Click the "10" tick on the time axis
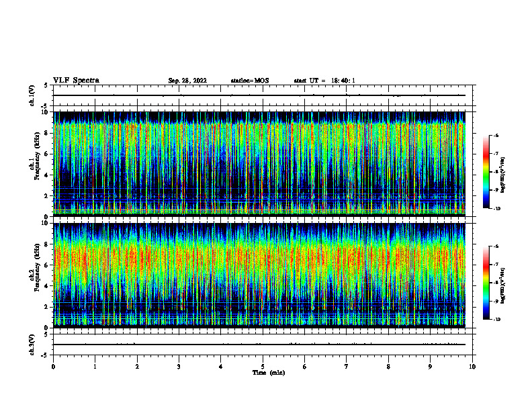Screen dimensions: 532x411 point(472,367)
